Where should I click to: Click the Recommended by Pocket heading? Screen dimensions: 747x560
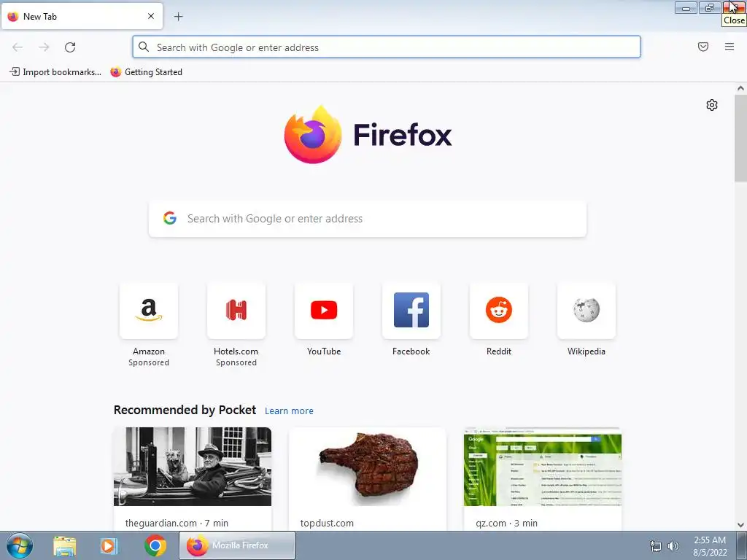point(185,410)
